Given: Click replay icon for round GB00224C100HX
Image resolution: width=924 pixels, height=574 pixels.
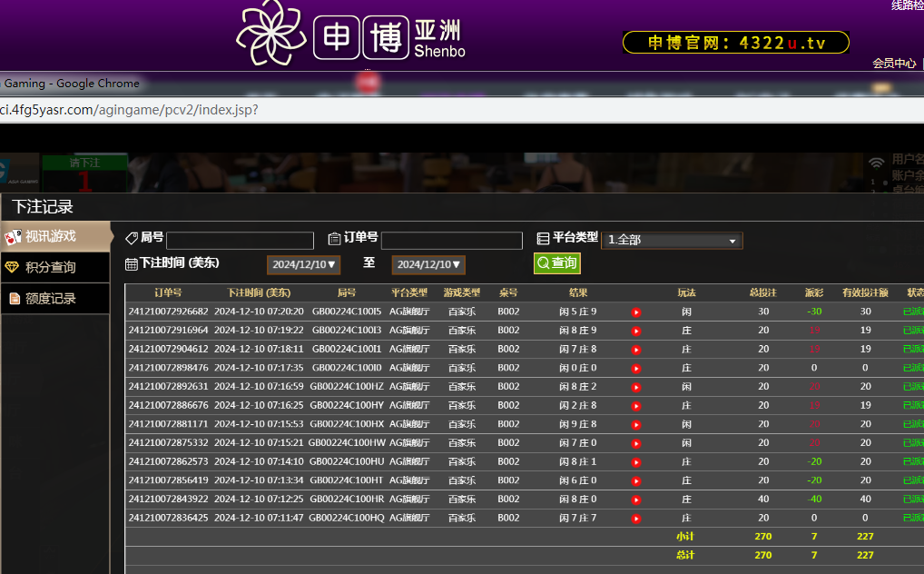Looking at the screenshot, I should coord(636,425).
